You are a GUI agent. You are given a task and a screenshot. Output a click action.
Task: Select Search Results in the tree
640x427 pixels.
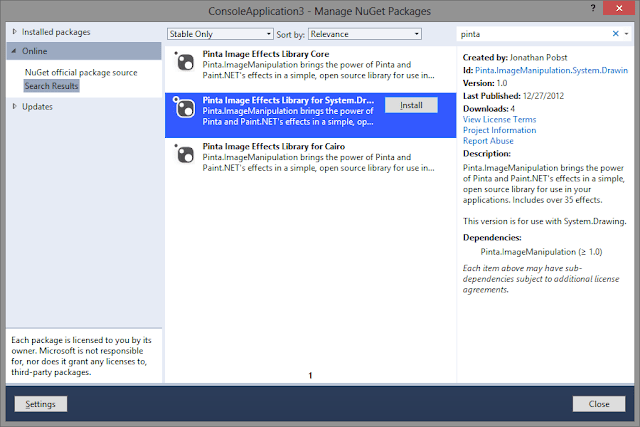point(51,86)
